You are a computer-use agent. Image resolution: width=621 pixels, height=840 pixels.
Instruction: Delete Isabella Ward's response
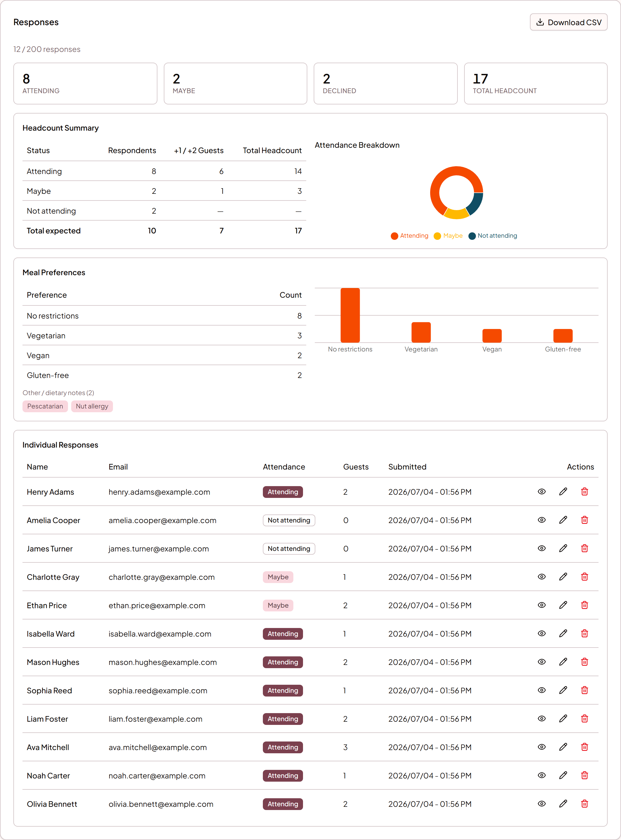(x=584, y=633)
